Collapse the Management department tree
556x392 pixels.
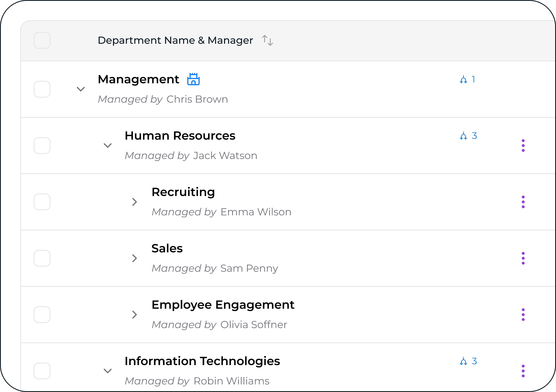pyautogui.click(x=81, y=89)
